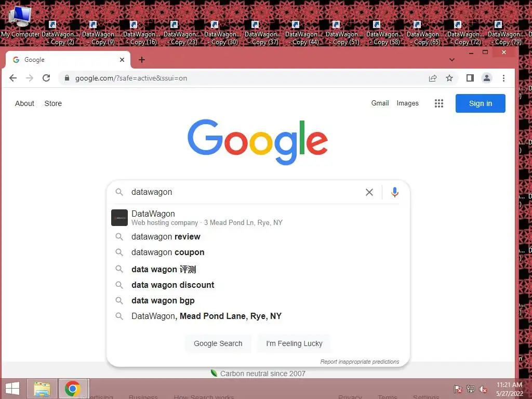532x399 pixels.
Task: Select DataWagon Copy (44) desktop shortcut
Action: [303, 33]
